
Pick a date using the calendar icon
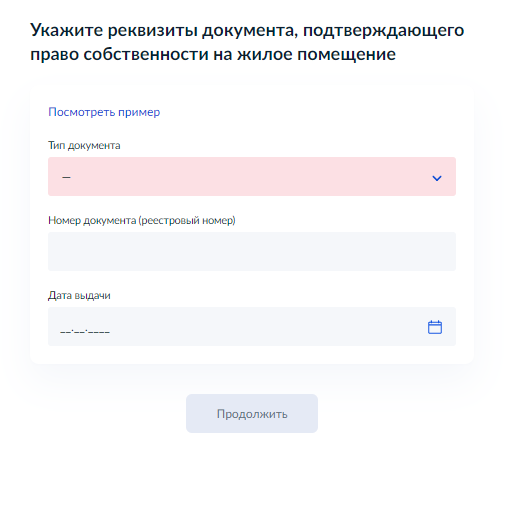435,327
